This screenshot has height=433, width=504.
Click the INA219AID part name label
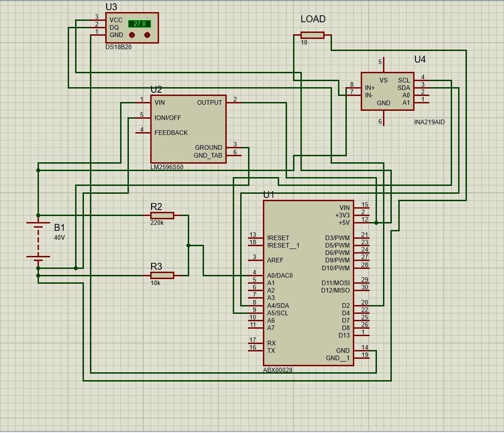(x=429, y=122)
